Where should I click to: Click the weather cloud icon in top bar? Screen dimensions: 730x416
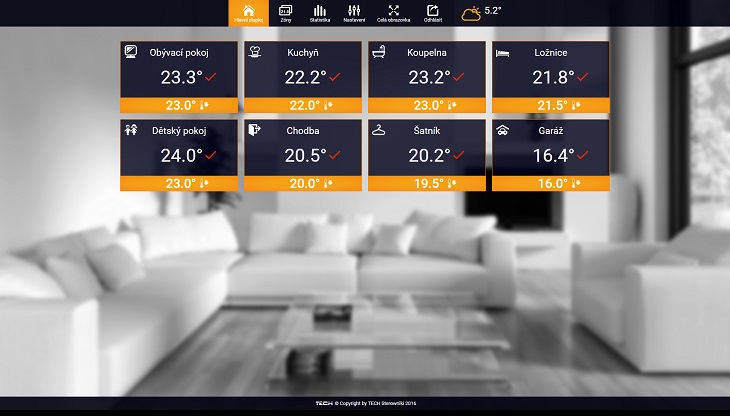(x=470, y=13)
